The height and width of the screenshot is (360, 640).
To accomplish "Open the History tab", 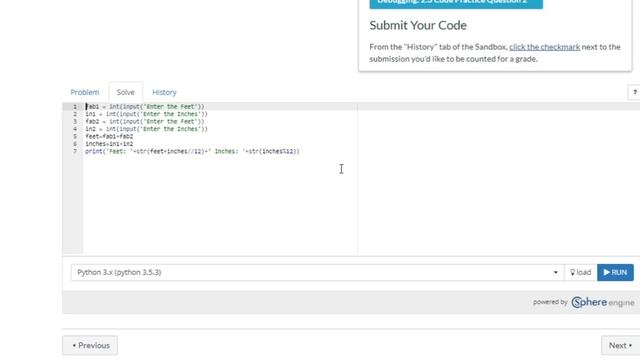I will [x=164, y=92].
